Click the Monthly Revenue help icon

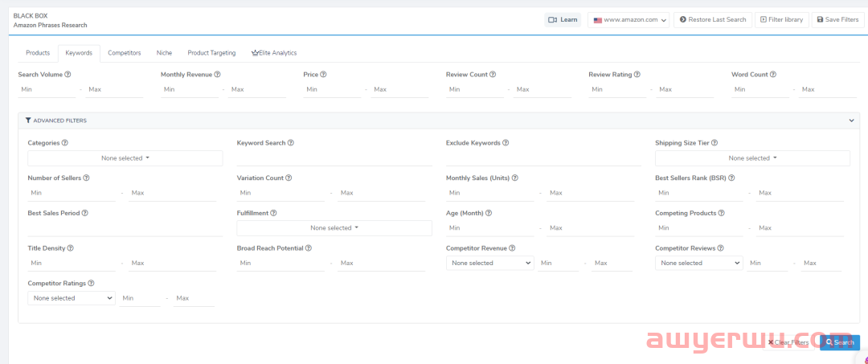pyautogui.click(x=218, y=74)
